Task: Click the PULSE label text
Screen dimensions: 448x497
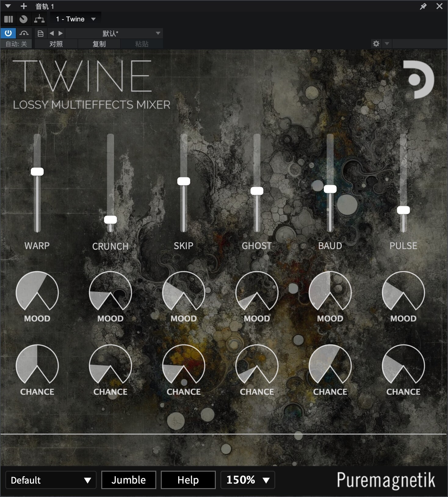Action: 403,246
